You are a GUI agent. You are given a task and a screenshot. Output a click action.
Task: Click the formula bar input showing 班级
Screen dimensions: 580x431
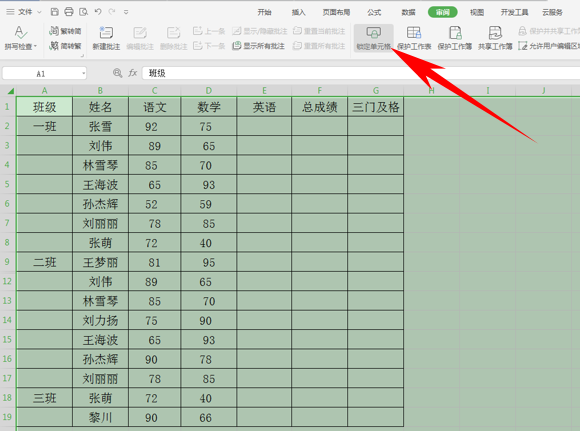[x=361, y=73]
